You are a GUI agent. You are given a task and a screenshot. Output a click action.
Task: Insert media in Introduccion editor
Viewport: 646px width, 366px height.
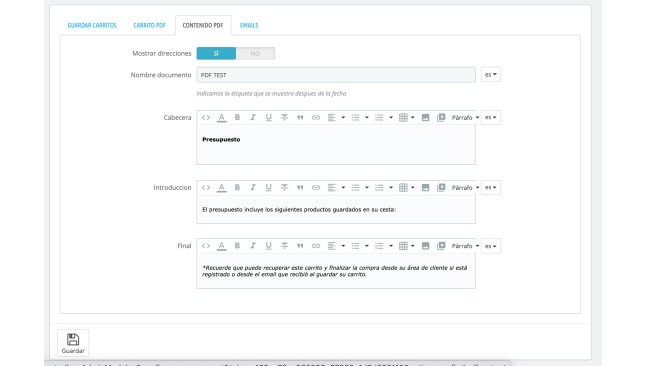coord(441,188)
